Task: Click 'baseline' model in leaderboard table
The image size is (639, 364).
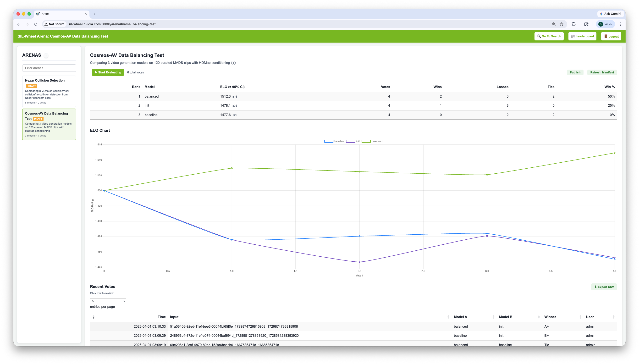Action: click(151, 115)
